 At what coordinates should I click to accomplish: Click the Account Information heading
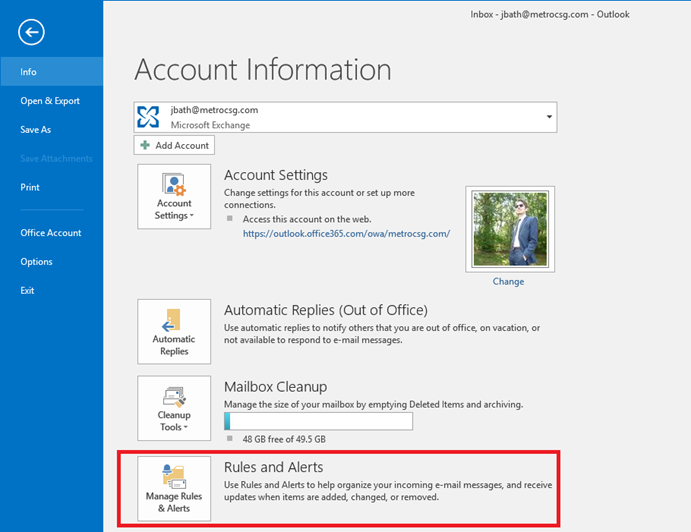(x=263, y=69)
